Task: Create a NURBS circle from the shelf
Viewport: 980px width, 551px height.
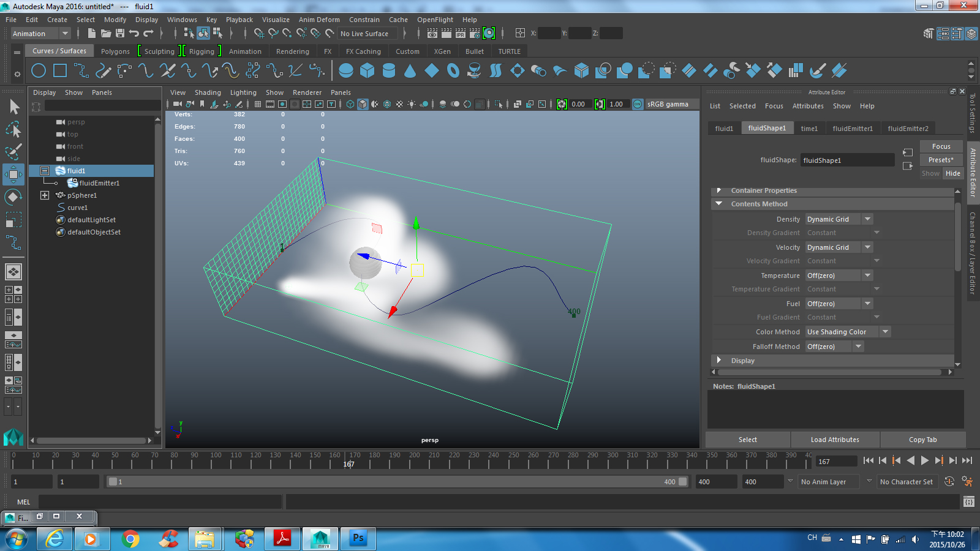Action: click(38, 70)
